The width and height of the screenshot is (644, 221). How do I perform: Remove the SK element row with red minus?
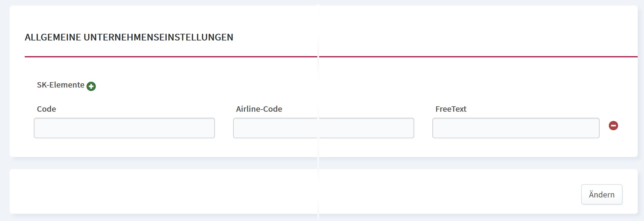(x=613, y=126)
